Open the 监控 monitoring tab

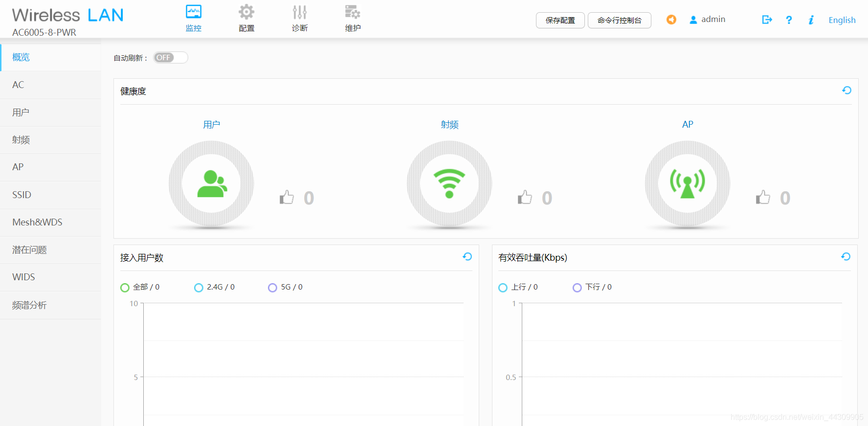tap(194, 19)
